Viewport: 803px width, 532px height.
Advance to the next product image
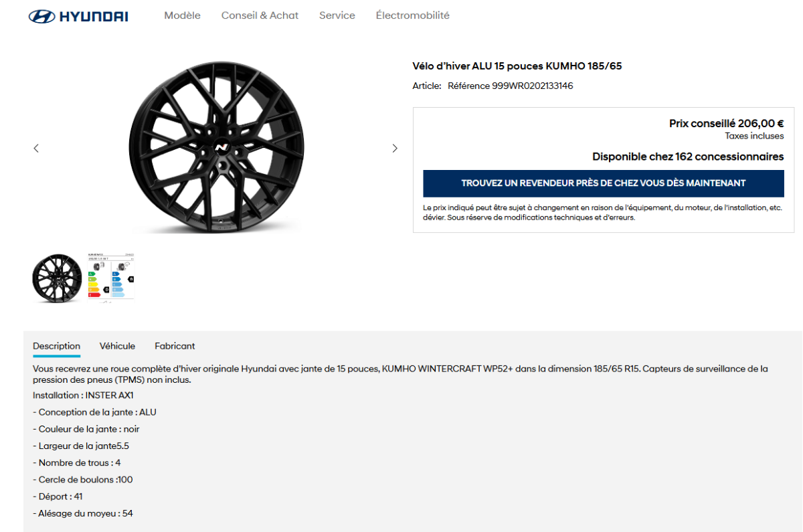pos(395,149)
